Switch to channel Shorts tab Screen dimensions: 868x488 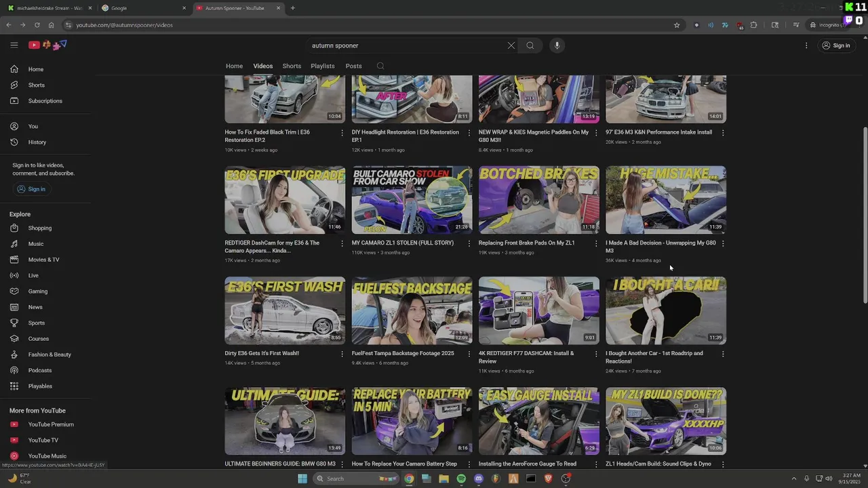click(292, 66)
